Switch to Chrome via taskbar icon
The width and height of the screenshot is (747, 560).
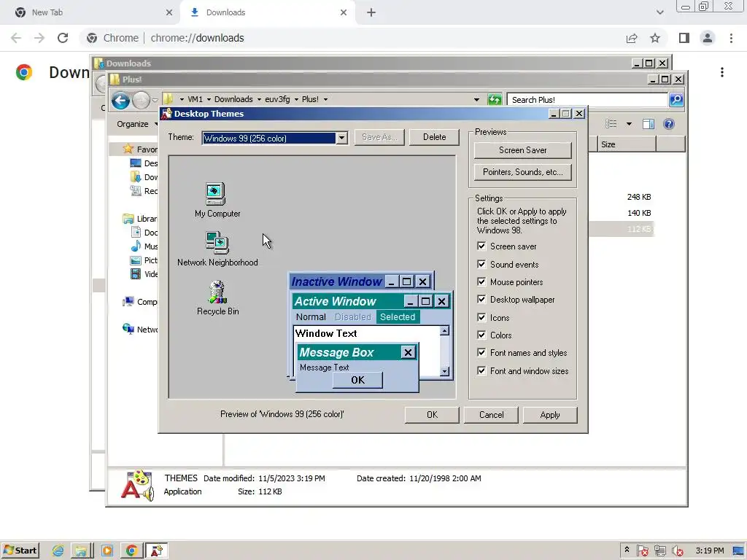(131, 551)
